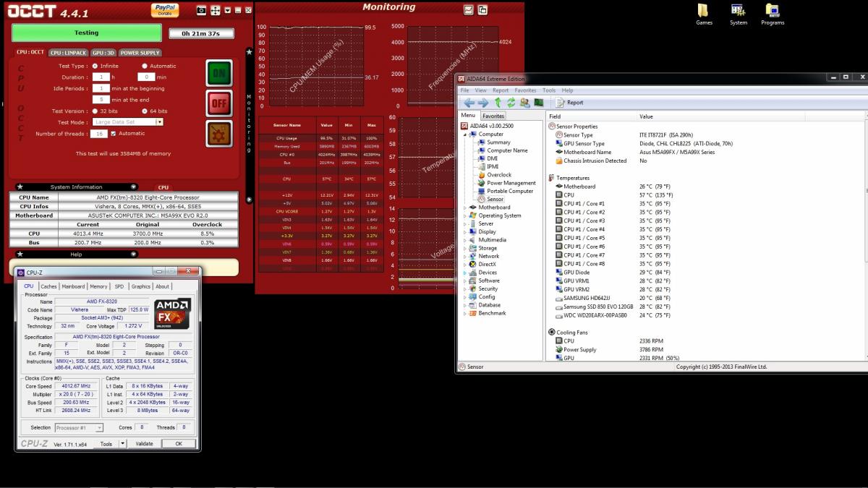Click OK in the CPU-Z window
Screen dimensions: 868x488
(179, 443)
